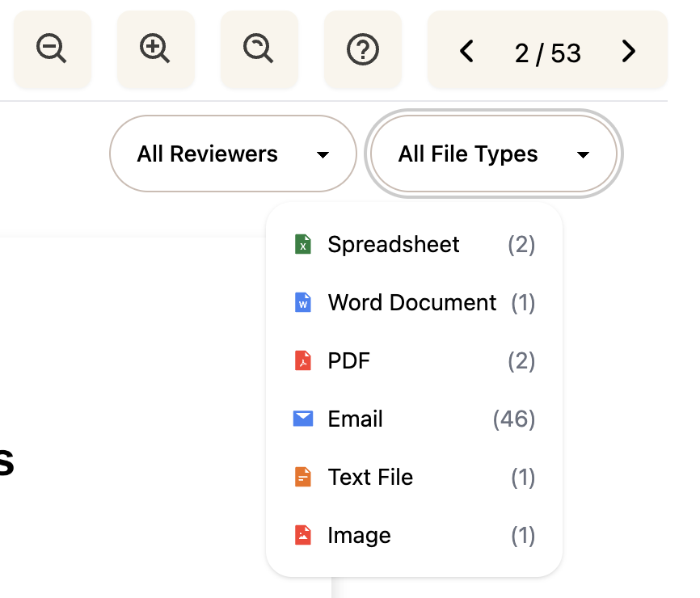Click the red PDF file icon
The image size is (700, 598).
point(303,360)
